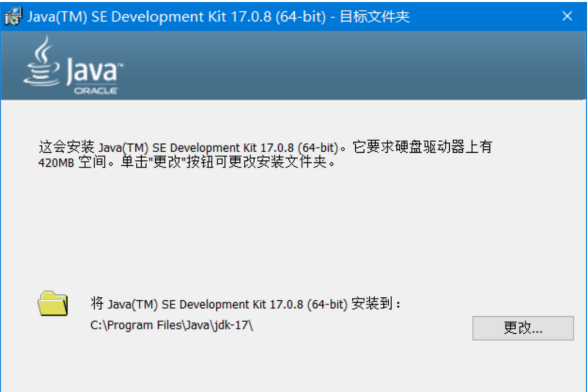Close the Java SE Development Kit installer window
588x392 pixels.
pos(567,16)
